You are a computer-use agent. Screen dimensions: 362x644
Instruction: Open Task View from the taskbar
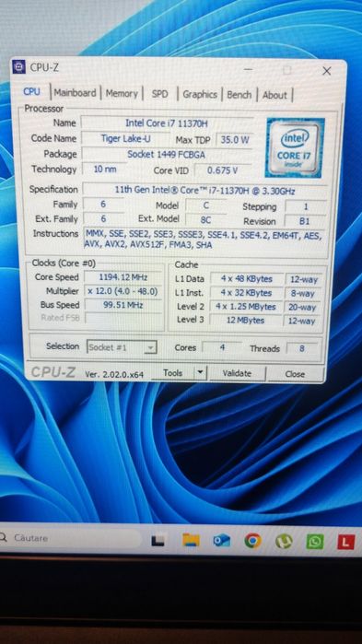coord(158,540)
